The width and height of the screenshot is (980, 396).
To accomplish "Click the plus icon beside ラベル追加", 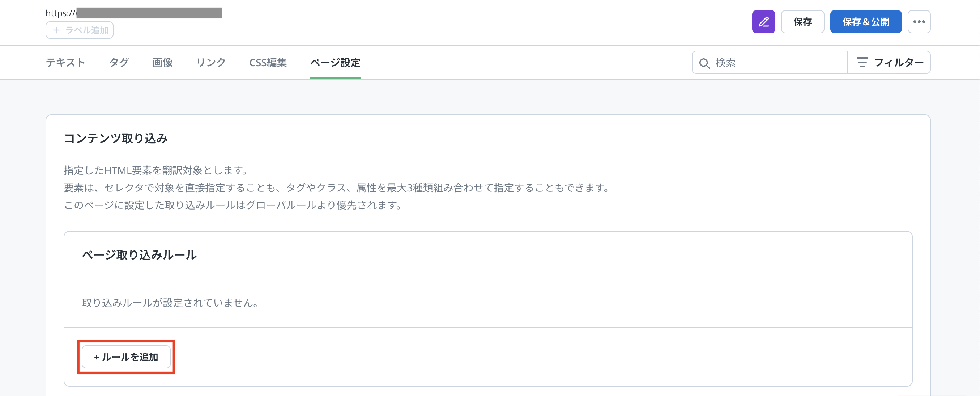I will [56, 30].
